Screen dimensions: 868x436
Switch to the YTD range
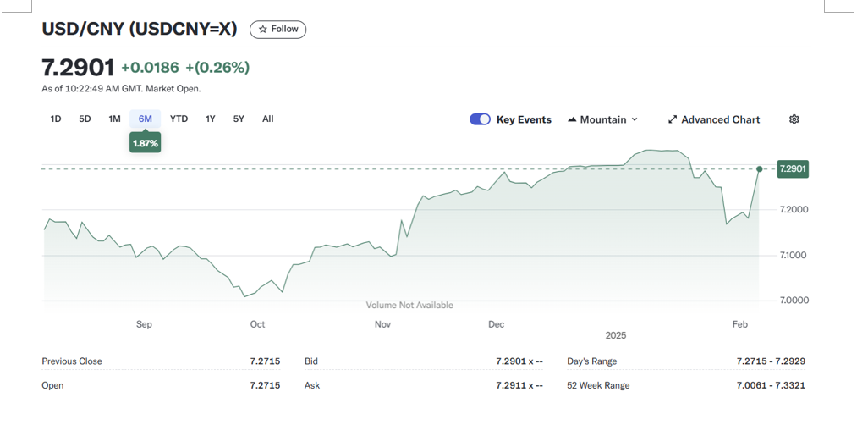click(x=179, y=119)
